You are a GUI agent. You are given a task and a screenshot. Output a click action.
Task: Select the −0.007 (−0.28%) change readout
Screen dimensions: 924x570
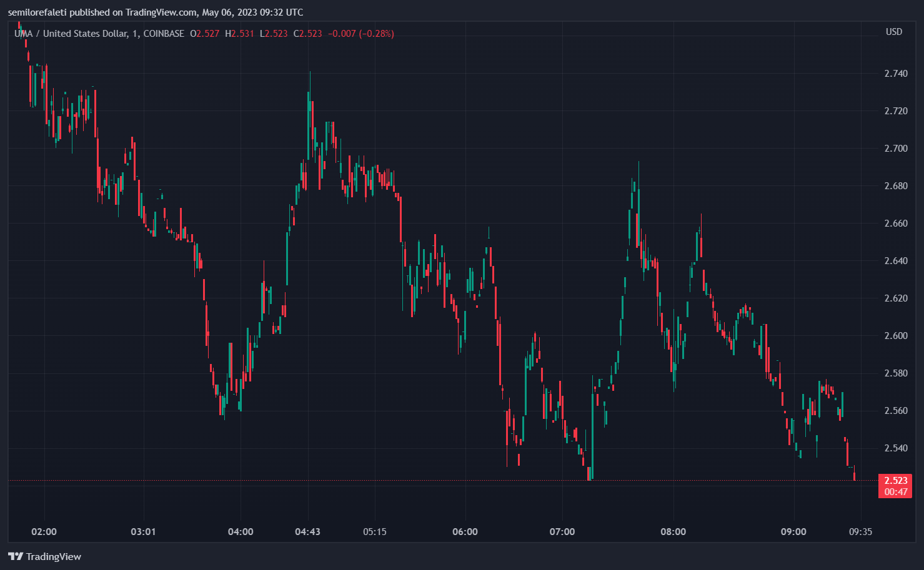(x=361, y=34)
